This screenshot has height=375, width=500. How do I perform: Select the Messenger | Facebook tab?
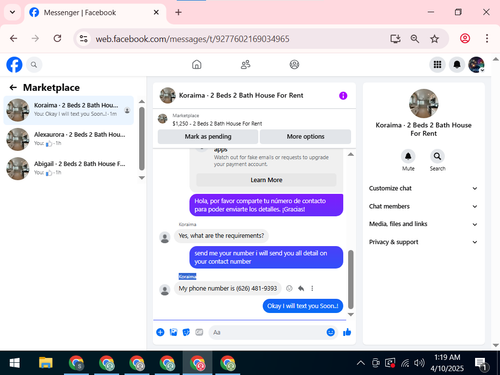95,13
